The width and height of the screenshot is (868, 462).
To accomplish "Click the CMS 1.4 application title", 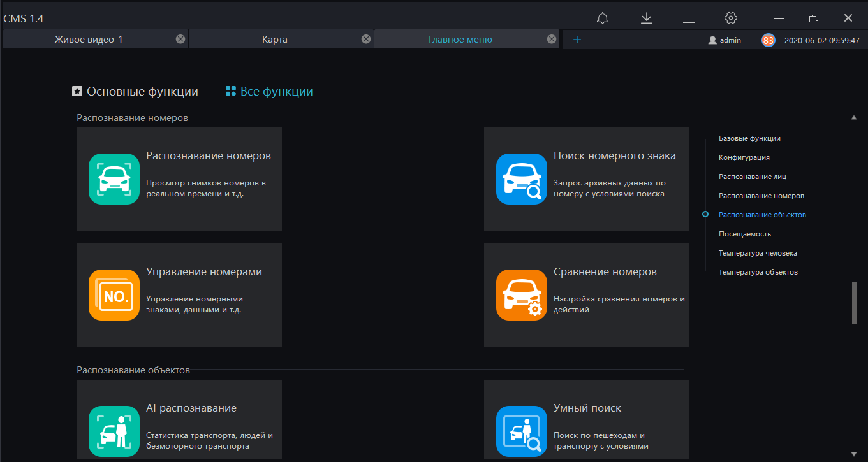I will (x=24, y=18).
